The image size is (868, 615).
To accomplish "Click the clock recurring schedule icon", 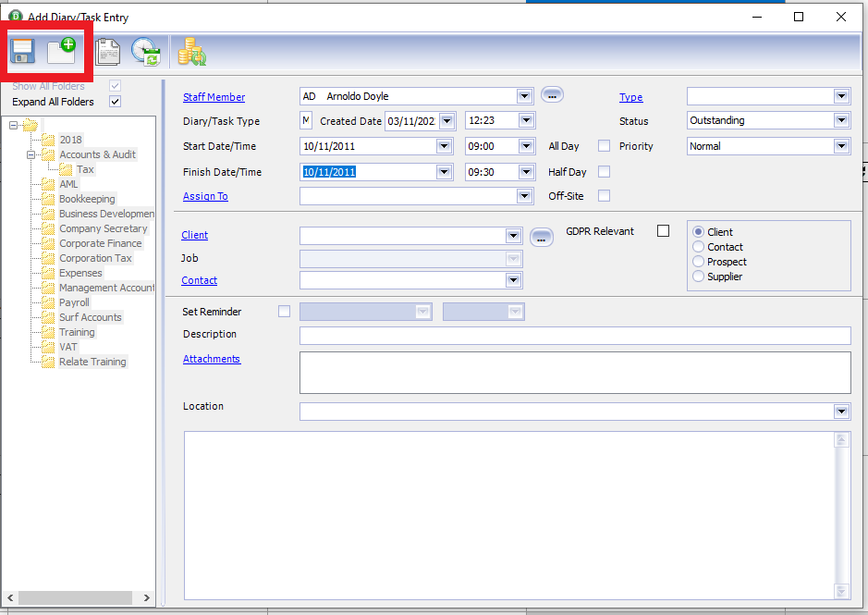I will [146, 52].
